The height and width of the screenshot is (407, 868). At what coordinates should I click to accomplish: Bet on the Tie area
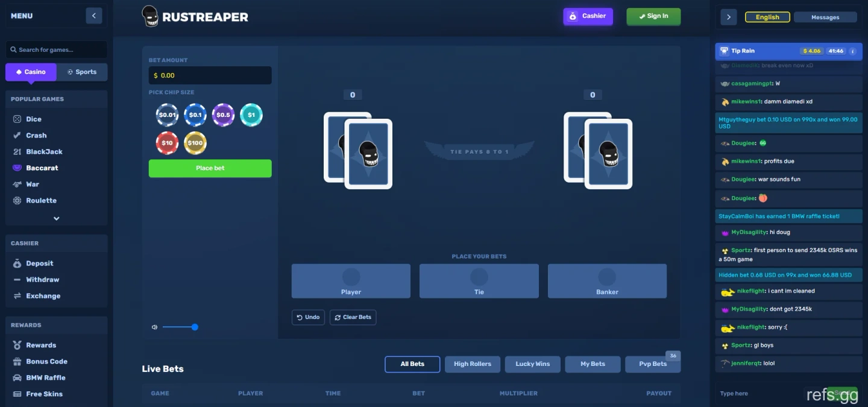(x=479, y=281)
